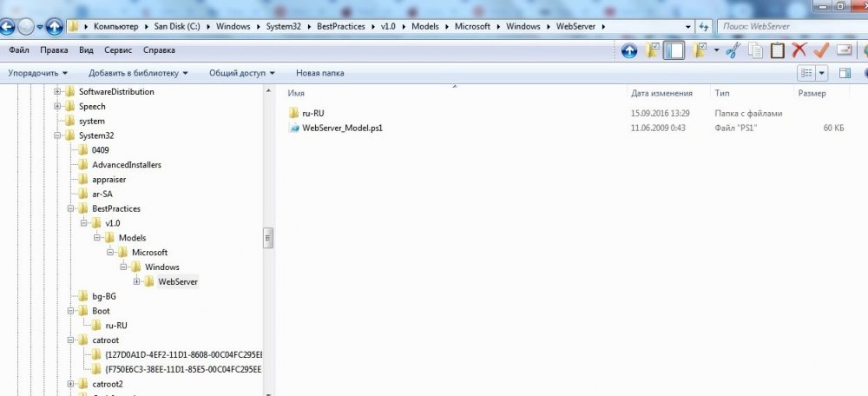Toggle the navigation pane toolbar button
Image resolution: width=868 pixels, height=396 pixels.
tap(674, 50)
